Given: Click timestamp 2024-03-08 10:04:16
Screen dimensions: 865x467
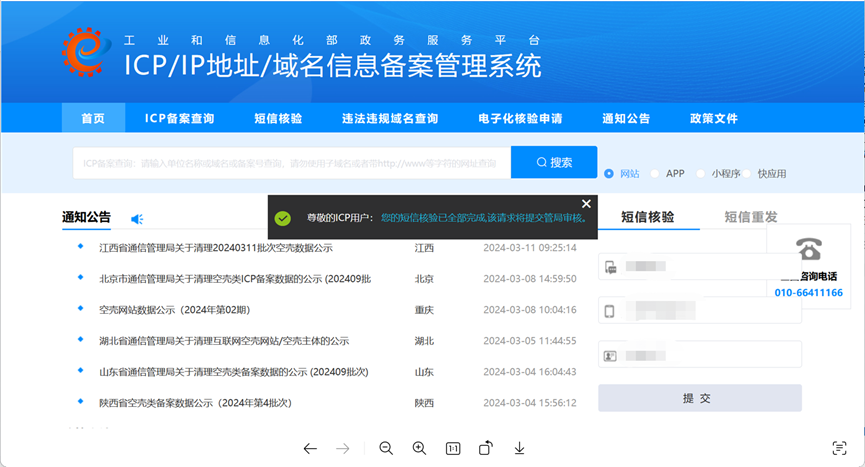Looking at the screenshot, I should point(530,310).
